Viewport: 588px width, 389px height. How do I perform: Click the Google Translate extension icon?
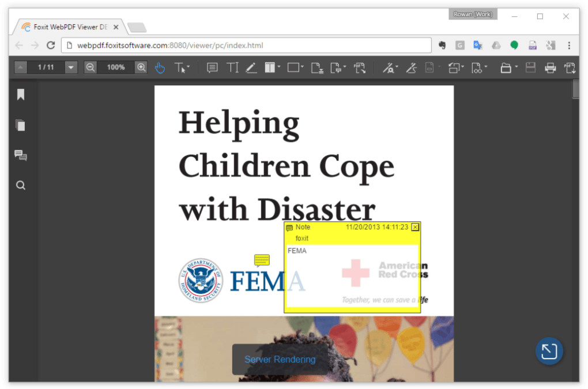(x=478, y=46)
